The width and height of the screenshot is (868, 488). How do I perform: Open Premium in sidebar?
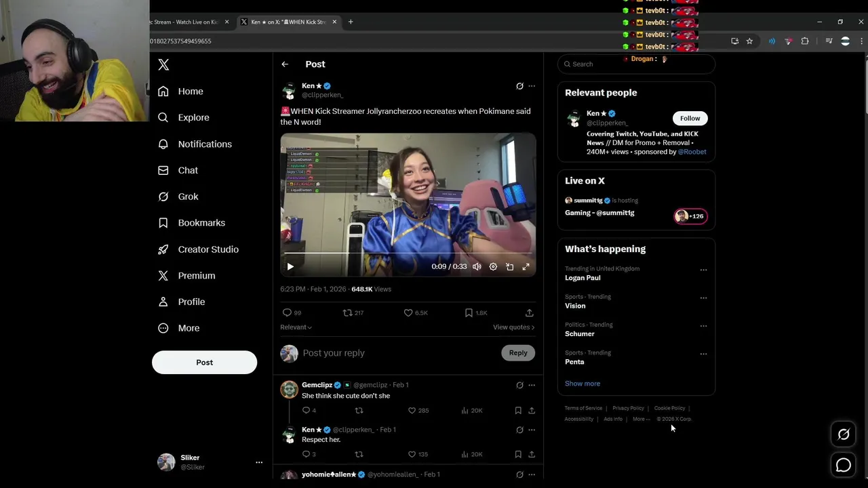tap(186, 275)
